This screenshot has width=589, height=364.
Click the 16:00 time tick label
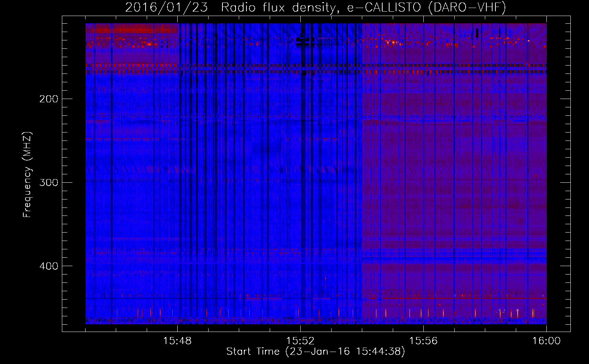pos(546,341)
